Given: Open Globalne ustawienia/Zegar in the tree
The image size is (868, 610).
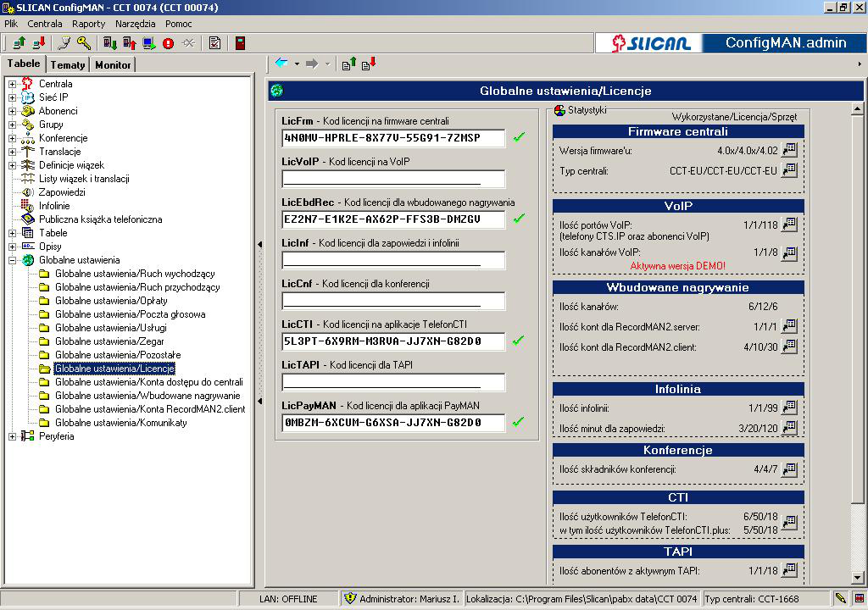Looking at the screenshot, I should (109, 341).
